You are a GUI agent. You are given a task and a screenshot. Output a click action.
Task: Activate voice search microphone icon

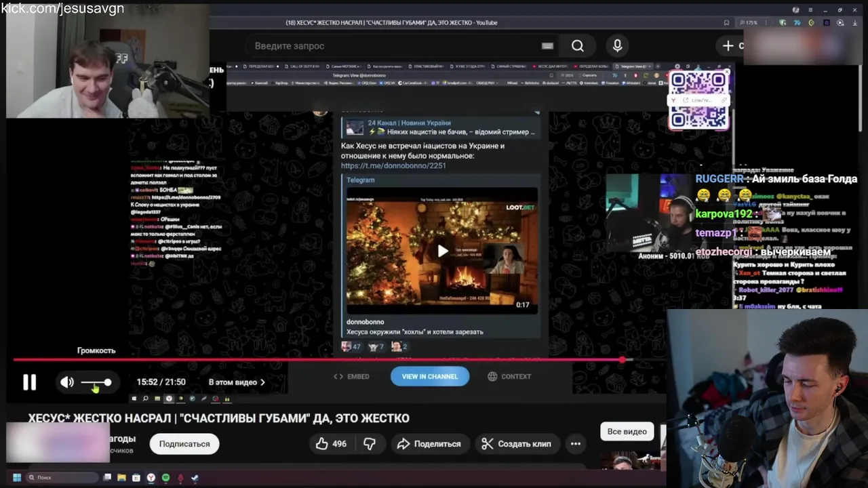click(617, 45)
